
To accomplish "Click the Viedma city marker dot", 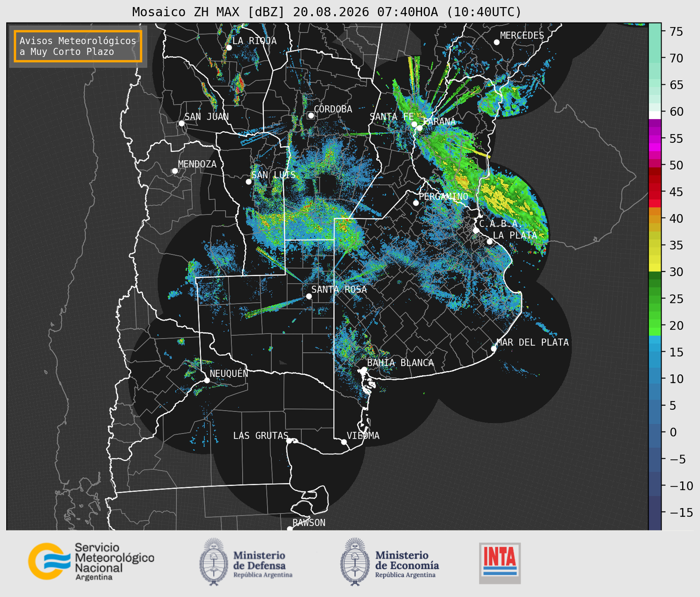I will (x=344, y=442).
